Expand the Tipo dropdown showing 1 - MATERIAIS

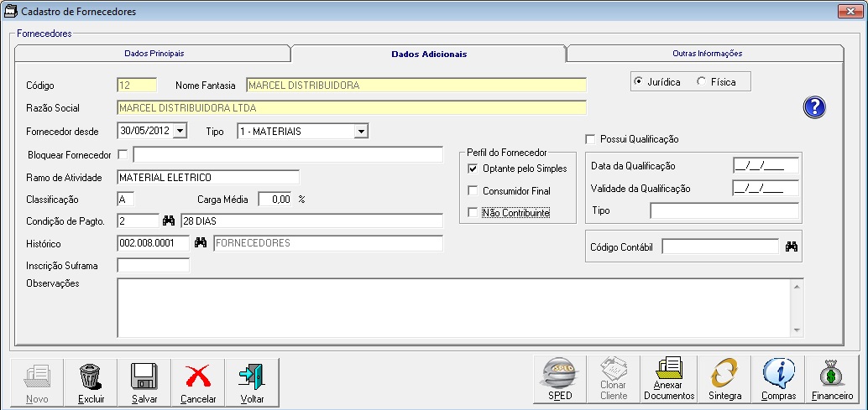tap(361, 131)
